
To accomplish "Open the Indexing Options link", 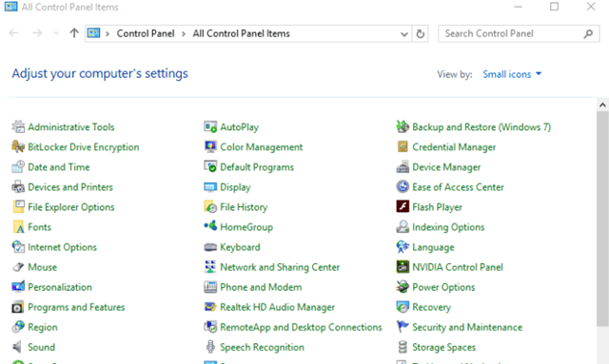I will click(448, 227).
